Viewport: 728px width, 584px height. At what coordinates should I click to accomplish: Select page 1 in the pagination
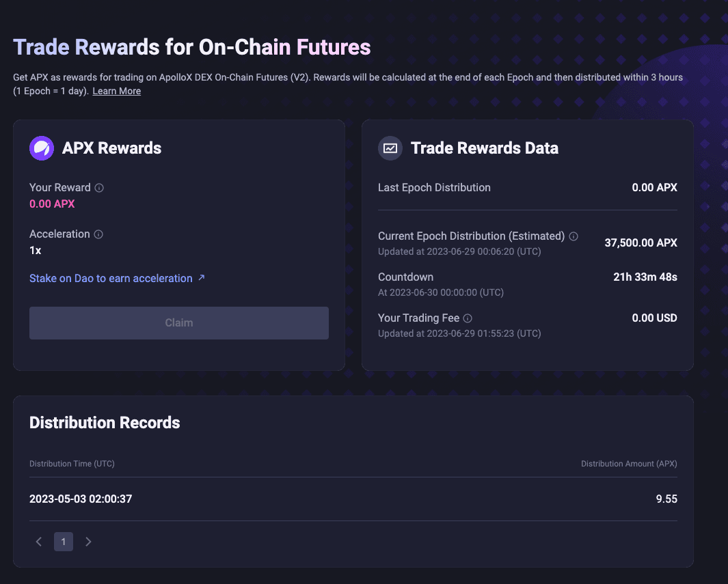[x=64, y=542]
